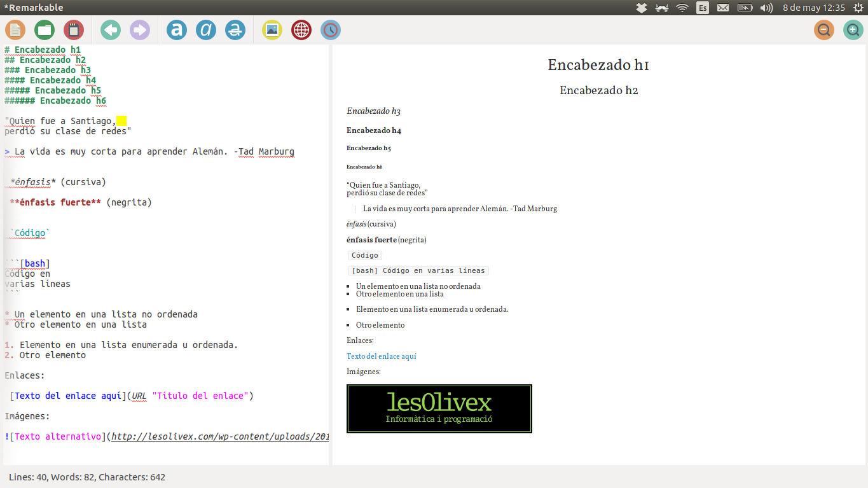Click 'varias líneas' in the editor
This screenshot has width=868, height=488.
coord(38,284)
